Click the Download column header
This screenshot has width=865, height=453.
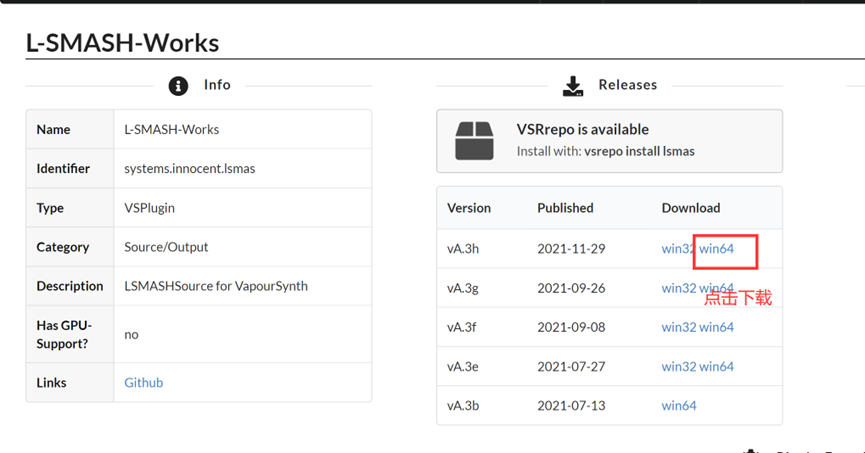tap(690, 208)
